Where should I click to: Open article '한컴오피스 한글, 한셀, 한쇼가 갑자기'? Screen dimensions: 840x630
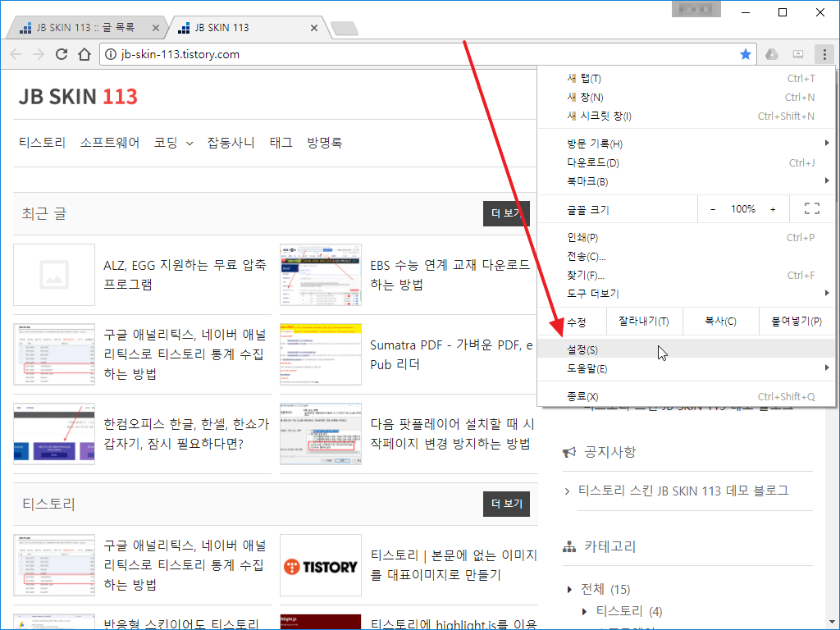(186, 434)
